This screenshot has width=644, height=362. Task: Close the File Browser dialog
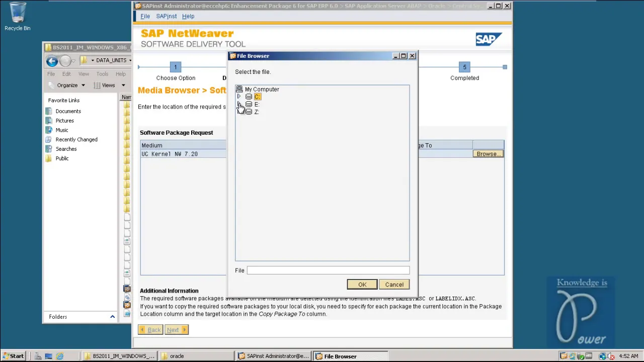pos(412,56)
